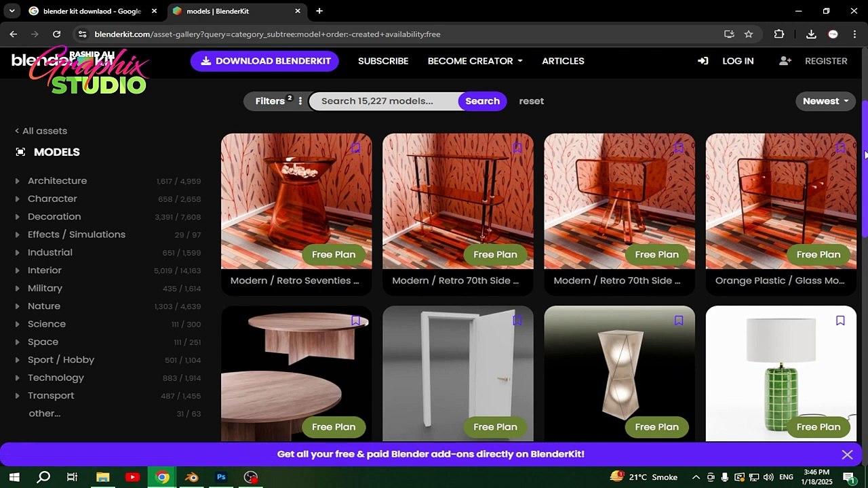Open the browser extensions menu
This screenshot has width=868, height=488.
(779, 34)
